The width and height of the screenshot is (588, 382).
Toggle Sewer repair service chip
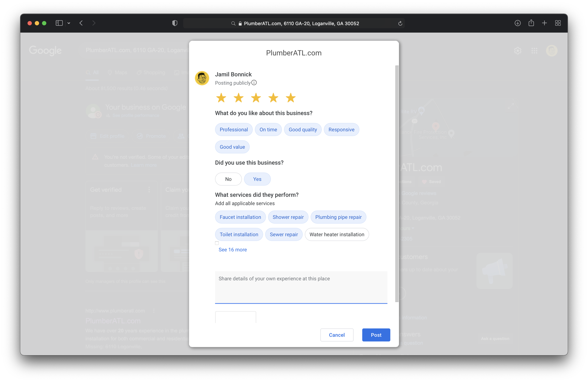(284, 234)
